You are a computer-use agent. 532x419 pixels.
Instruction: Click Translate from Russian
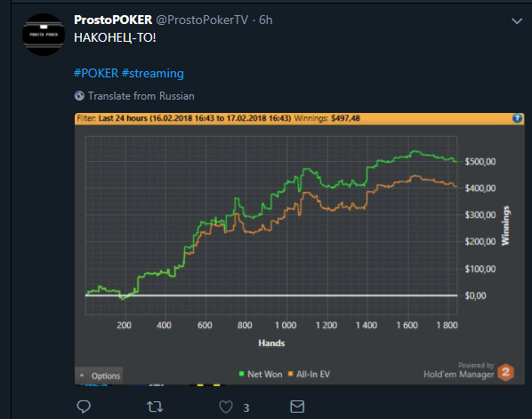point(141,96)
